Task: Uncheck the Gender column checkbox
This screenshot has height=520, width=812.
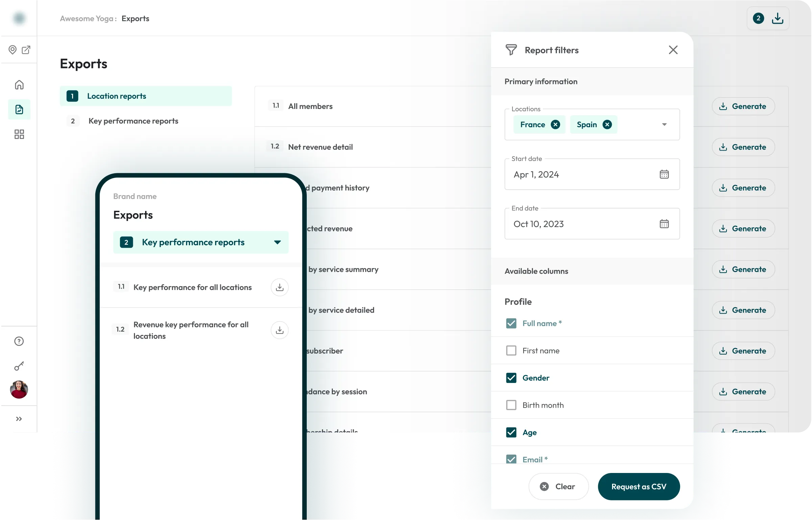Action: (x=511, y=378)
